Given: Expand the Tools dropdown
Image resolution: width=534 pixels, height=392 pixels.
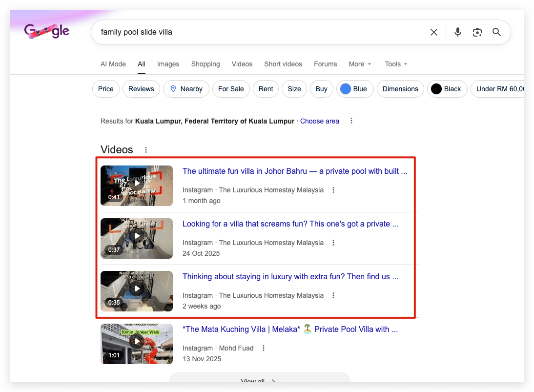Looking at the screenshot, I should 396,64.
